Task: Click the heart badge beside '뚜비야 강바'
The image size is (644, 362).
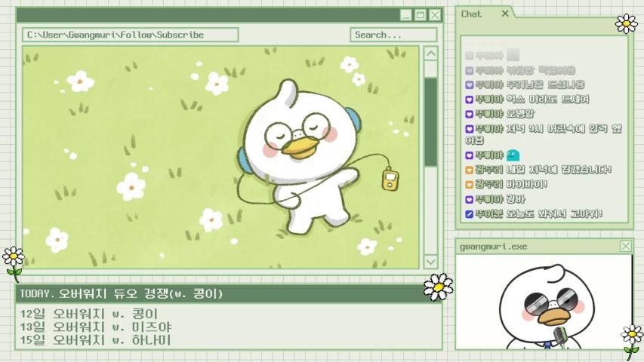Action: point(469,199)
